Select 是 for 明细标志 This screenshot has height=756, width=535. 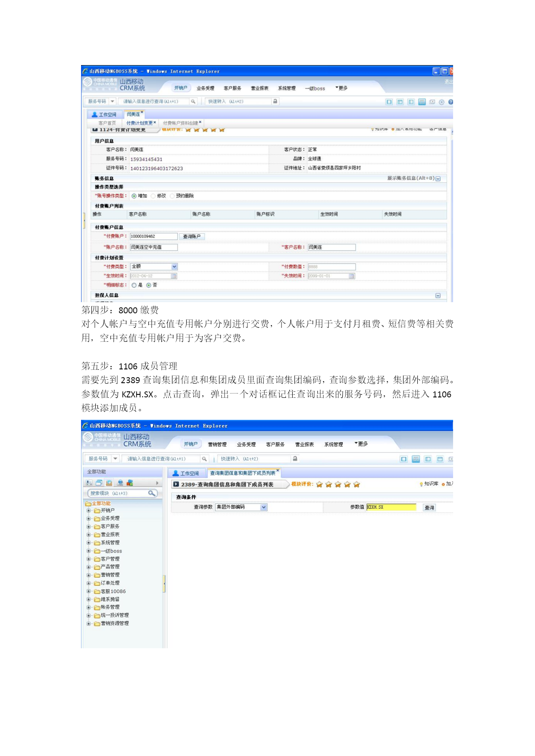[134, 285]
